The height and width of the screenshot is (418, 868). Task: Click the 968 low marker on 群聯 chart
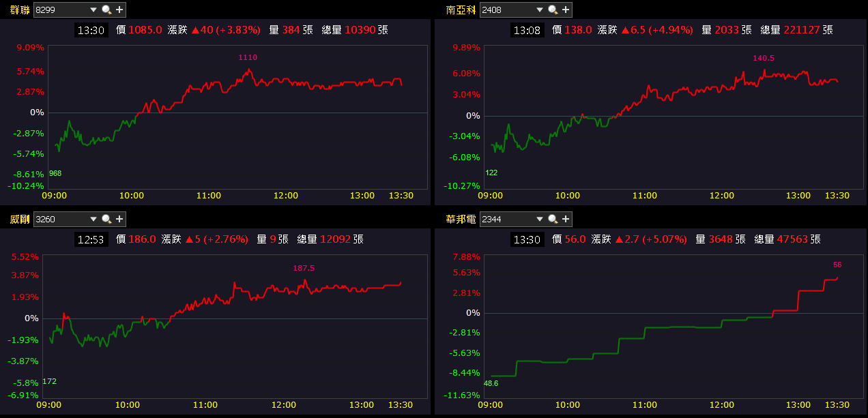[x=55, y=173]
